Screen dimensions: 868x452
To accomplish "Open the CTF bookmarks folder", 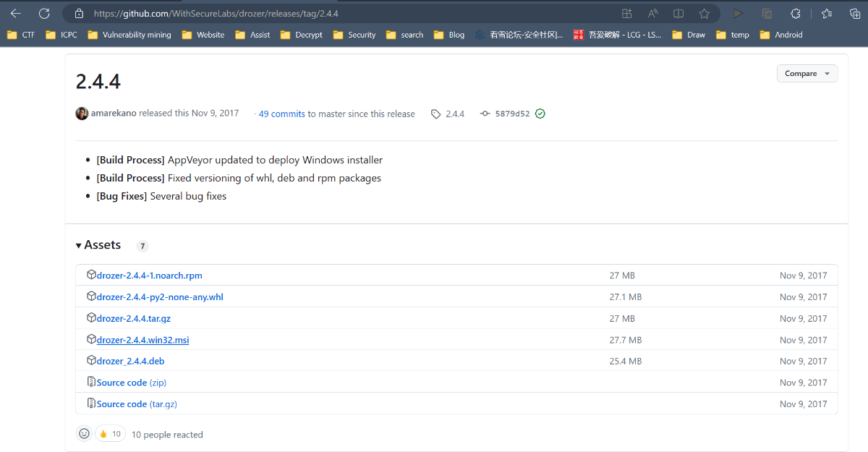I will click(x=20, y=35).
